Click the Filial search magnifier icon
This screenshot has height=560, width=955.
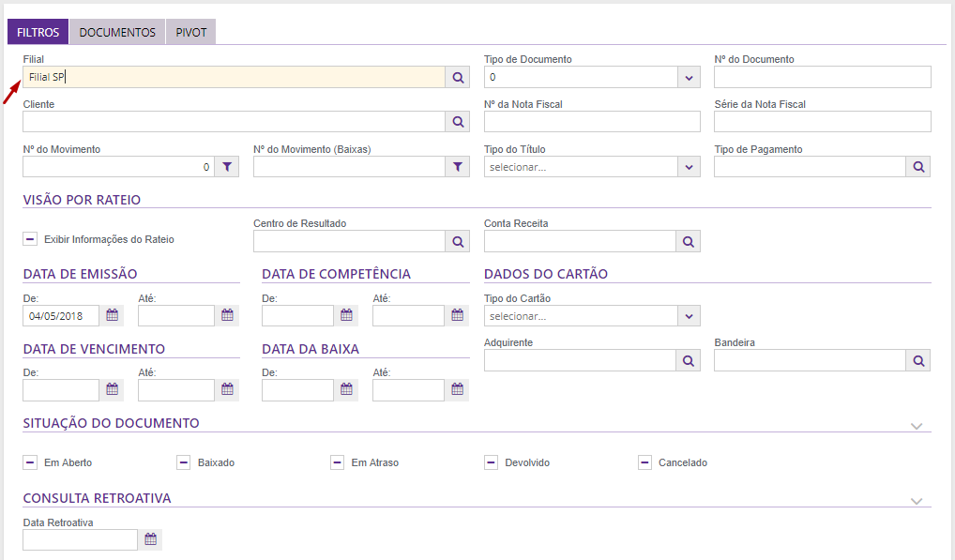(x=458, y=77)
